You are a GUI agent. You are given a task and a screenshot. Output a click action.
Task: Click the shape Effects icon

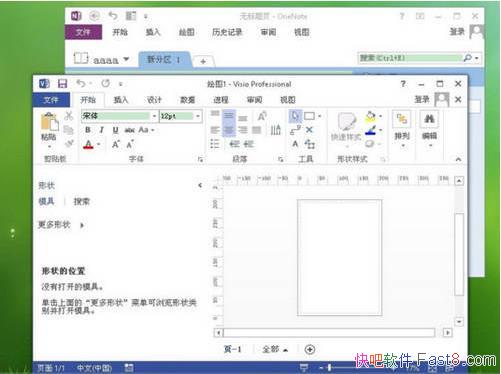(369, 144)
